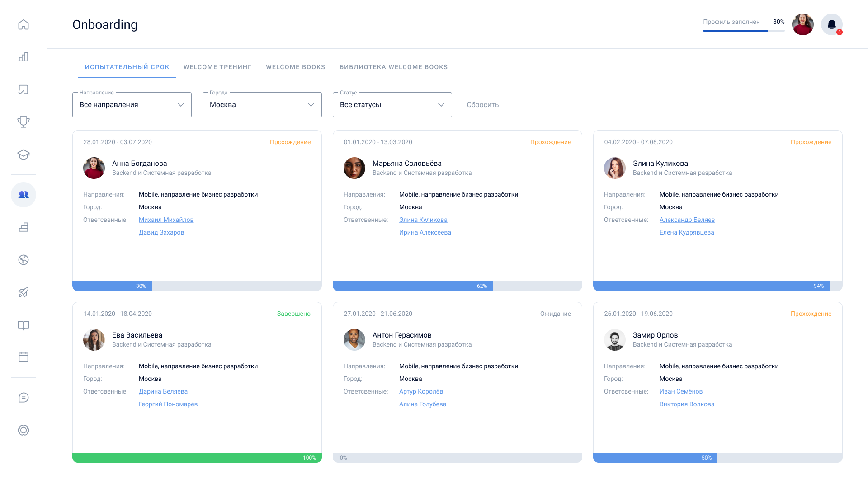Open the globe icon in sidebar

point(24,260)
